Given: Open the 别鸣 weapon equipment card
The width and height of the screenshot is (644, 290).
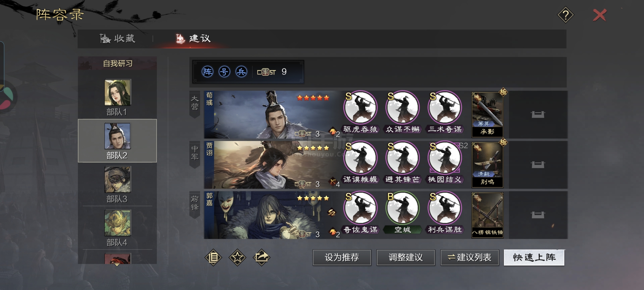Looking at the screenshot, I should (487, 165).
